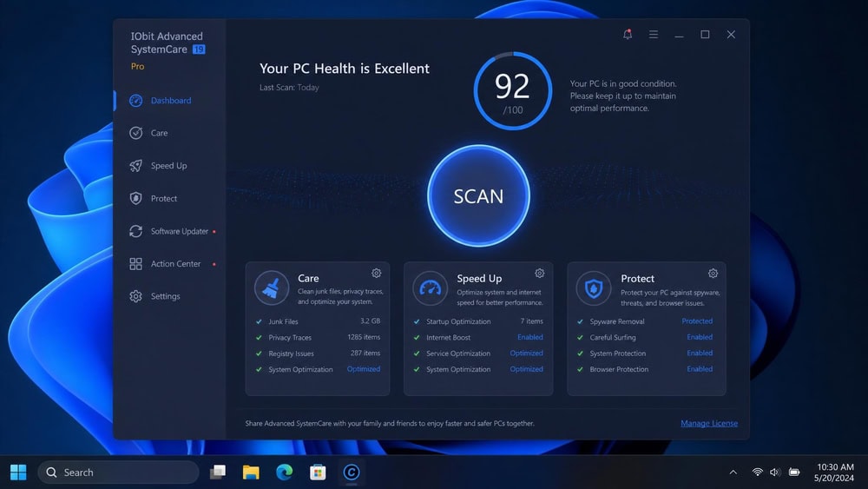Toggle Browser Protection checkmark

(580, 369)
